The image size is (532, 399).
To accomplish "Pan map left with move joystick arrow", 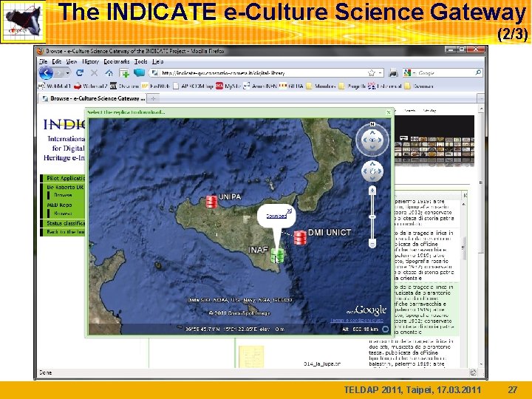I will (x=365, y=171).
